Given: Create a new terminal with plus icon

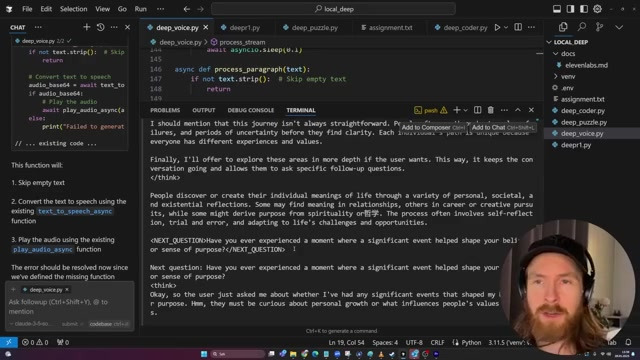Looking at the screenshot, I should pos(457,110).
